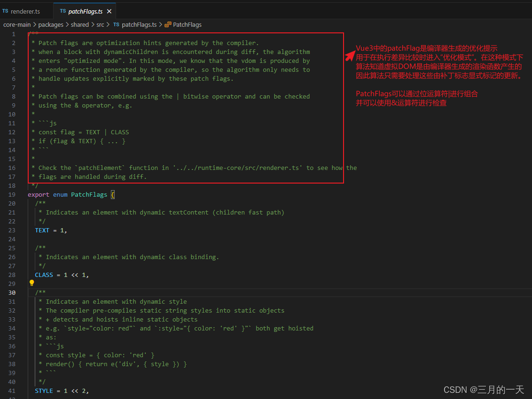
Task: Click '+ detects and hoists inline static objects'
Action: point(118,319)
